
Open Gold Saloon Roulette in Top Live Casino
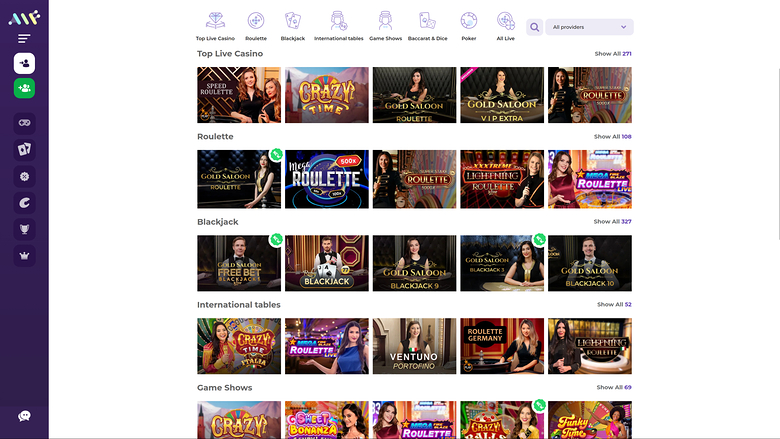pos(414,95)
